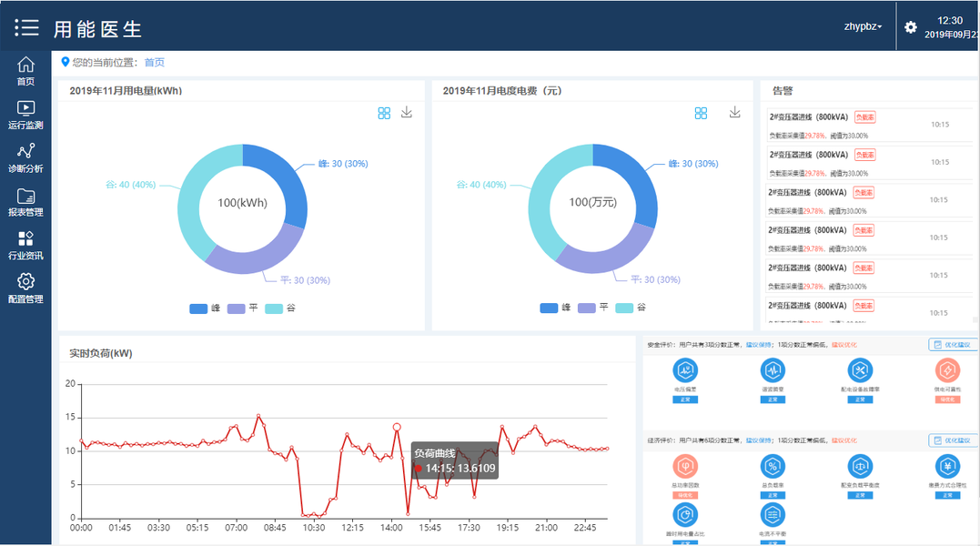980x546 pixels.
Task: Switch 用电量 chart to grid data view
Action: pyautogui.click(x=384, y=113)
